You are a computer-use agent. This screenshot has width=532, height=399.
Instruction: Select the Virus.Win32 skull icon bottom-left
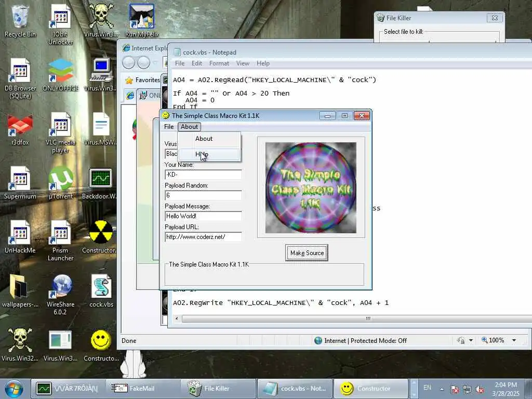point(20,345)
